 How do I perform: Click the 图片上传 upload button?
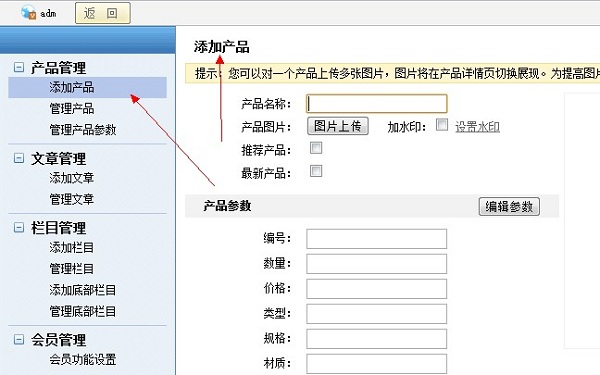[338, 126]
